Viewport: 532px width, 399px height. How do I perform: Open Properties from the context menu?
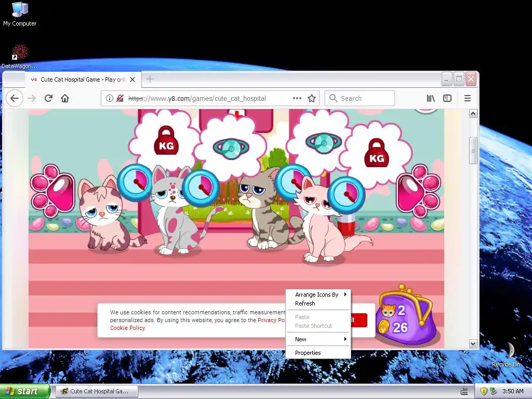pyautogui.click(x=318, y=353)
